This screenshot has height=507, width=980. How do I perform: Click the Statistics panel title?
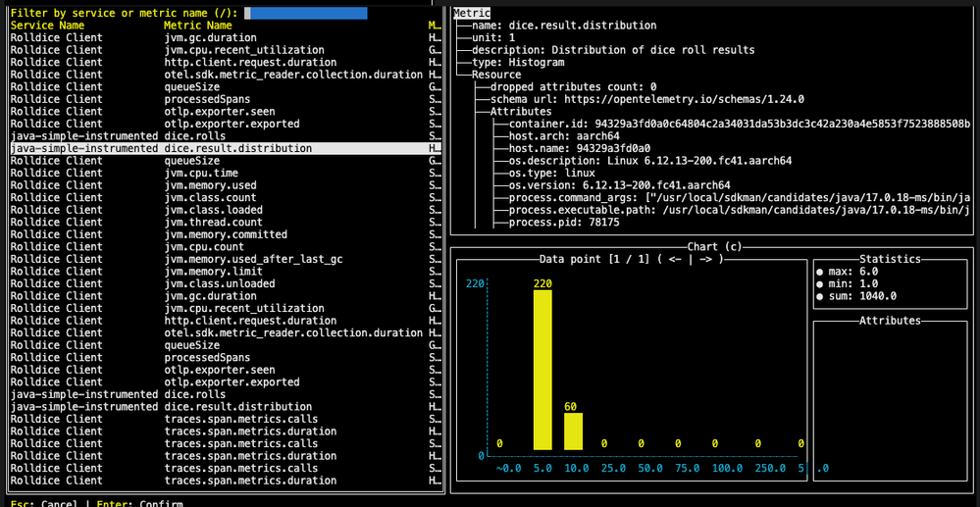[890, 260]
